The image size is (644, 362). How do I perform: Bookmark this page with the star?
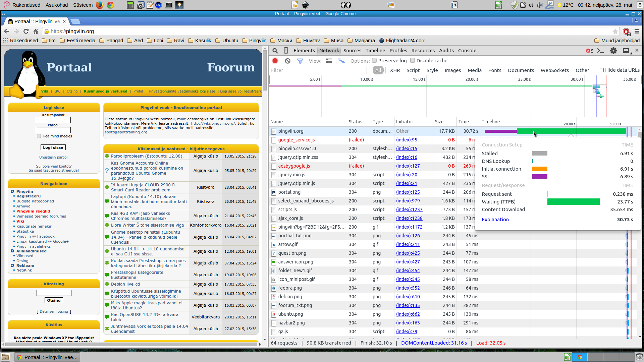point(615,31)
